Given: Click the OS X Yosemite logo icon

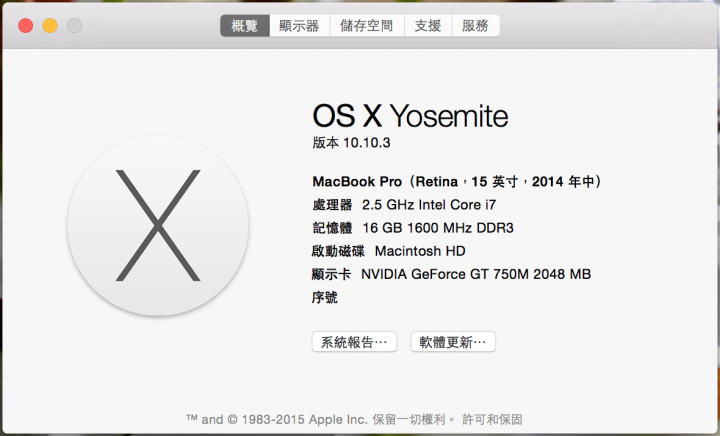Looking at the screenshot, I should pyautogui.click(x=158, y=225).
